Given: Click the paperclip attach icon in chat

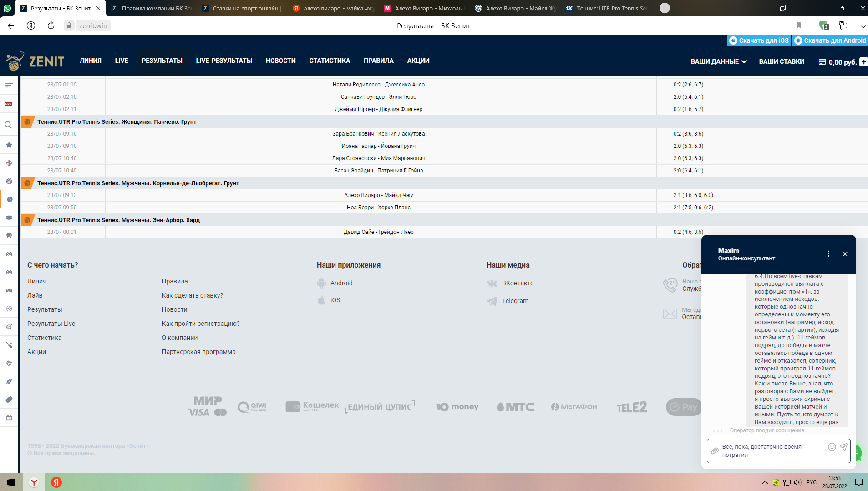Looking at the screenshot, I should click(x=715, y=451).
